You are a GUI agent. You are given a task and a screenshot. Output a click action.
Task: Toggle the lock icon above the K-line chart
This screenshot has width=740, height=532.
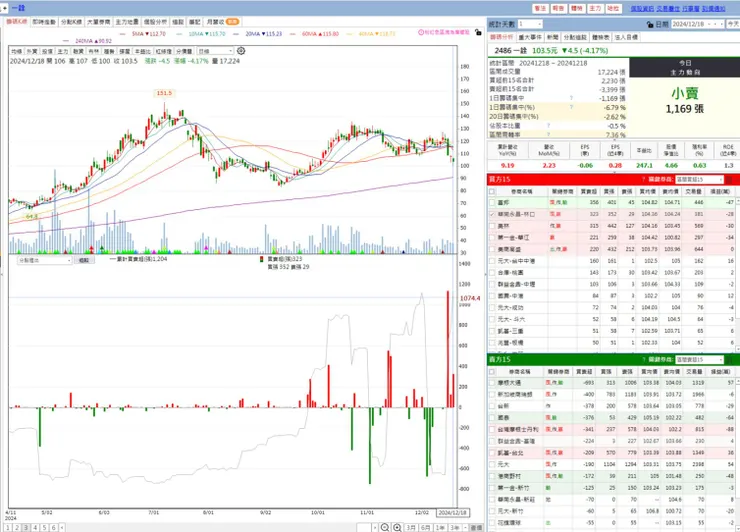tap(478, 33)
